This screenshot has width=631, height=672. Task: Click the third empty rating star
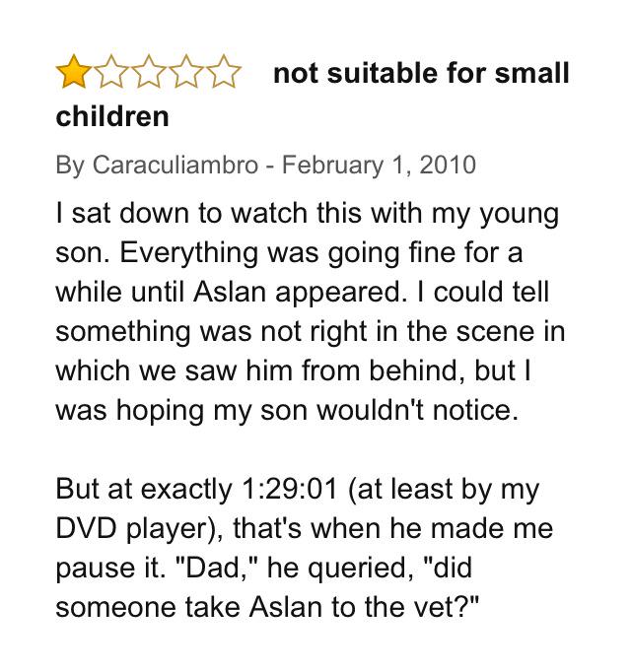(x=149, y=72)
